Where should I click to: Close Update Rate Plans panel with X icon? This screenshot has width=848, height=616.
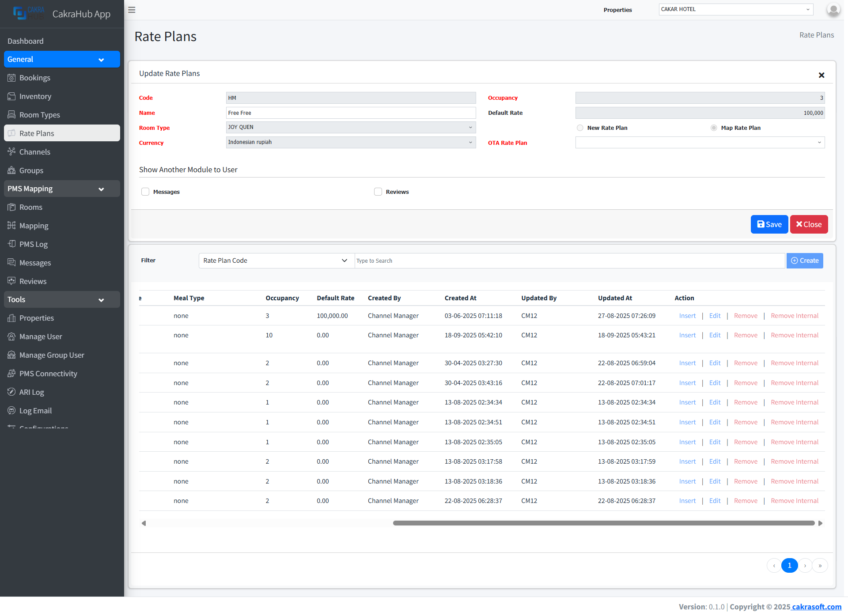click(821, 75)
